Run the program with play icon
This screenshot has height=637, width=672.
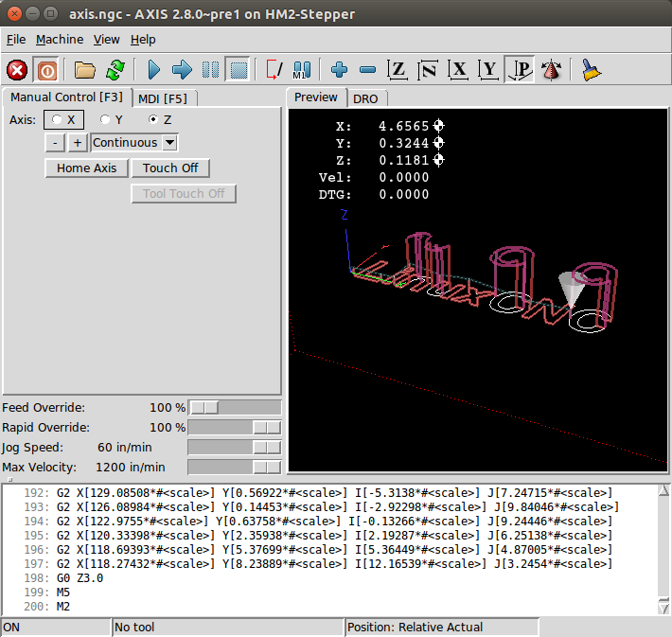(154, 70)
